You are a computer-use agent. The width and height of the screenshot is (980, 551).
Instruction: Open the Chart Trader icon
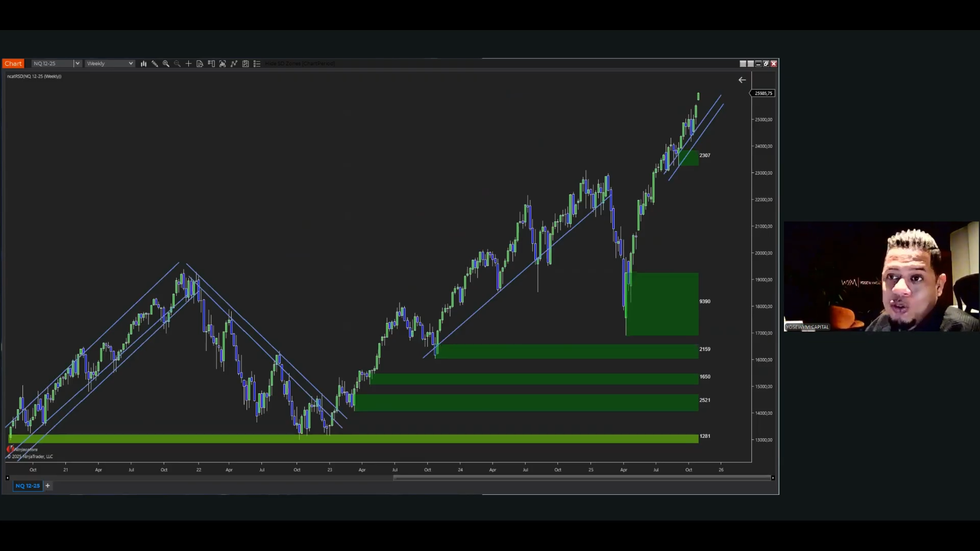(x=211, y=64)
